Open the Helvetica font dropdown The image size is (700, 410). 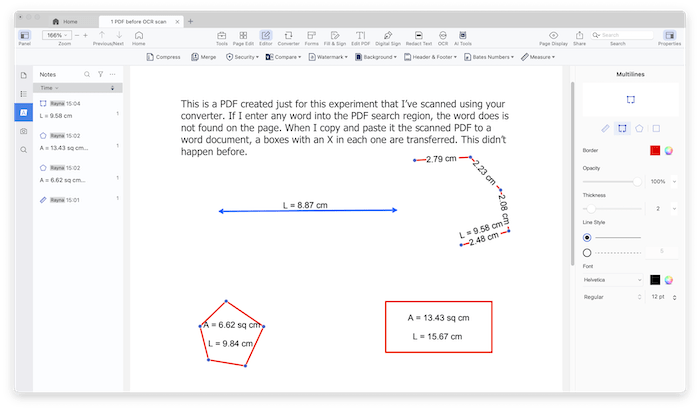pyautogui.click(x=612, y=280)
